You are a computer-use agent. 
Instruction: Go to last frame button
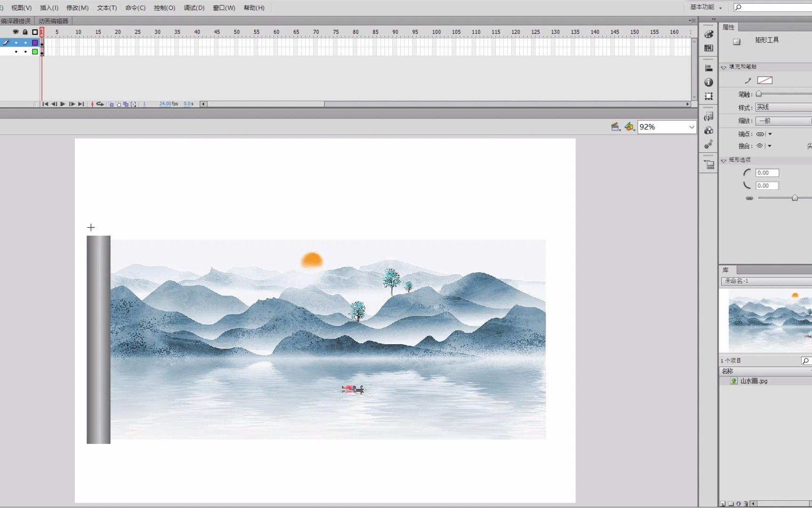pos(81,104)
